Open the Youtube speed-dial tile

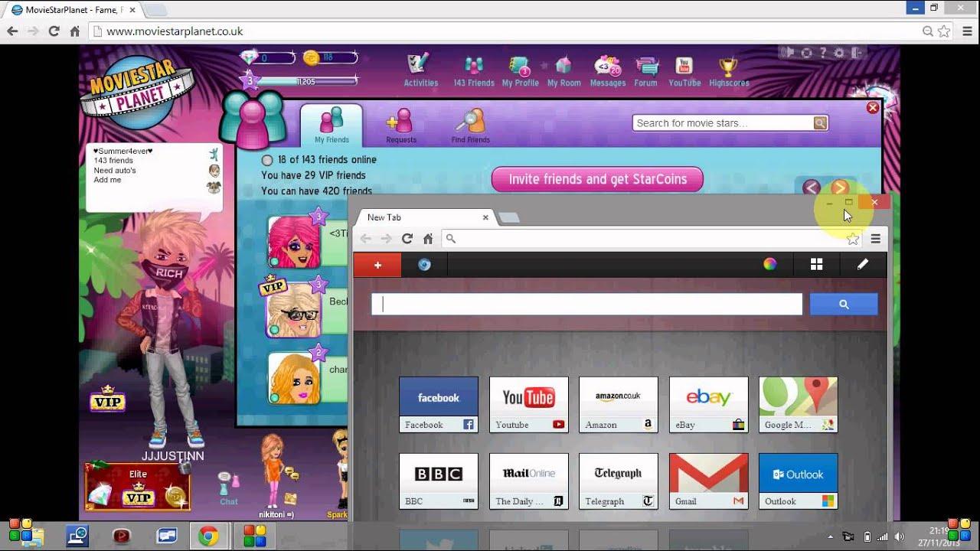click(x=529, y=405)
